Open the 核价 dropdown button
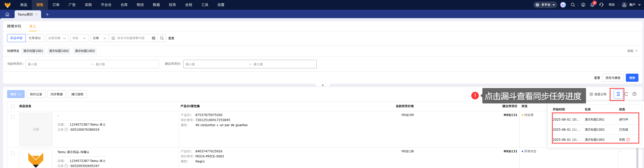The width and height of the screenshot is (644, 168). pyautogui.click(x=16, y=94)
